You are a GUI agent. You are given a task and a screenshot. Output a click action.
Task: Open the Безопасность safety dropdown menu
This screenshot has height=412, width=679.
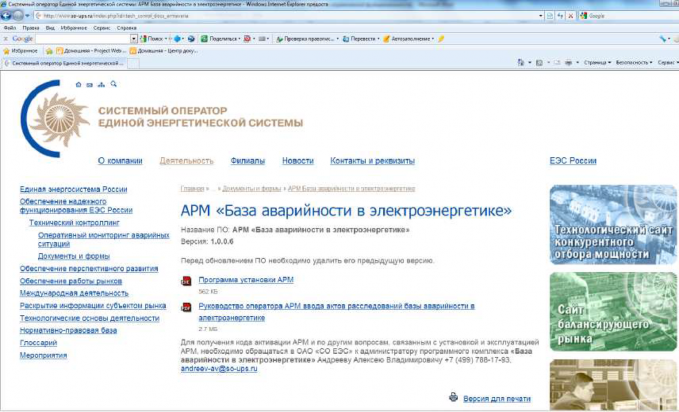[x=634, y=62]
